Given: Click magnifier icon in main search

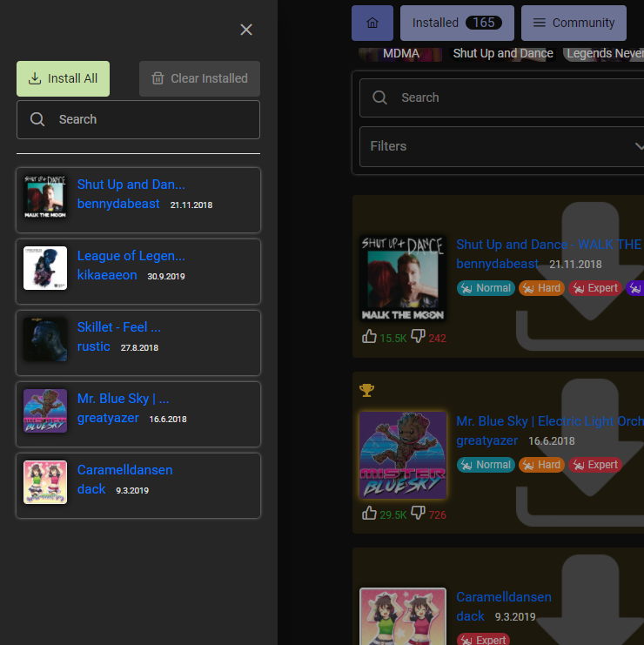Looking at the screenshot, I should [379, 97].
